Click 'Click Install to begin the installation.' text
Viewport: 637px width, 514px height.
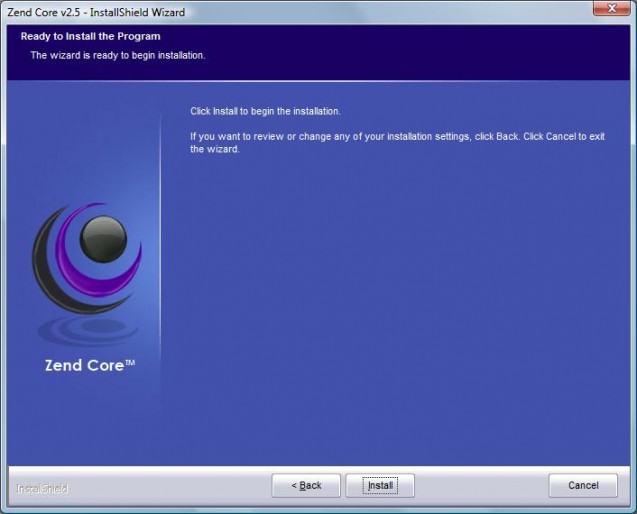click(265, 111)
